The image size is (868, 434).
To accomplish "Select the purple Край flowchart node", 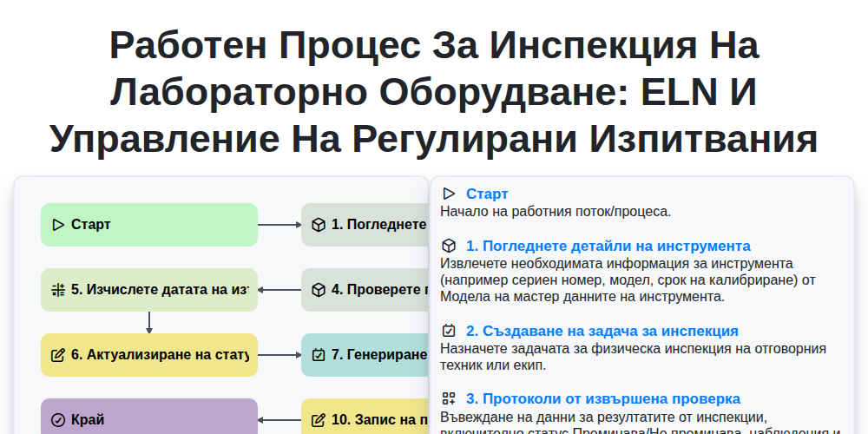I will [x=149, y=417].
